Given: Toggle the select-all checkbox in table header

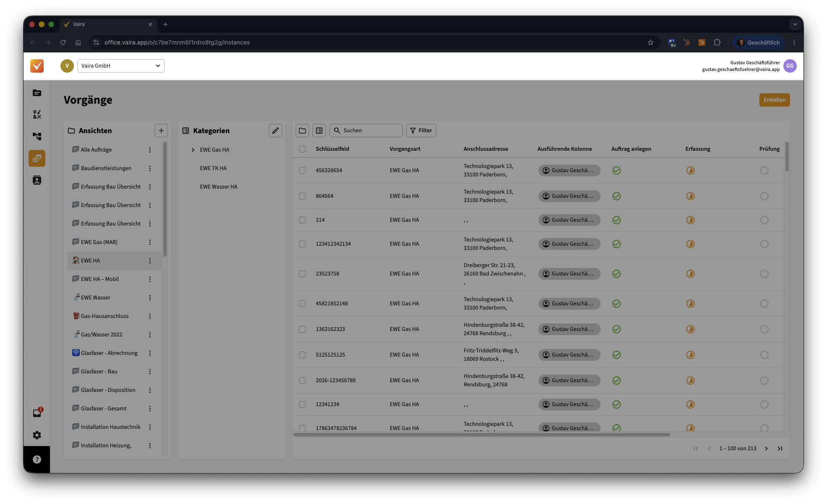Looking at the screenshot, I should tap(302, 149).
